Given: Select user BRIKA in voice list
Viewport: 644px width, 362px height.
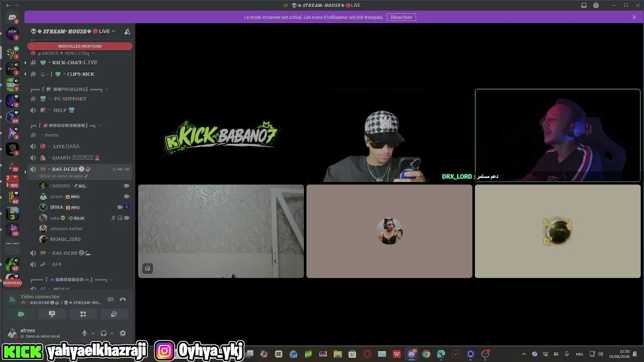Looking at the screenshot, I should (x=85, y=207).
